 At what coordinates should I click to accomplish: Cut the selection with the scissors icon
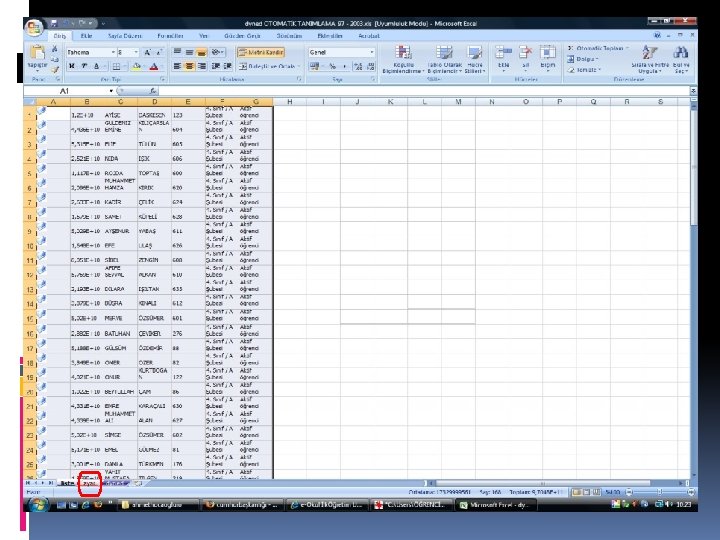(x=55, y=49)
